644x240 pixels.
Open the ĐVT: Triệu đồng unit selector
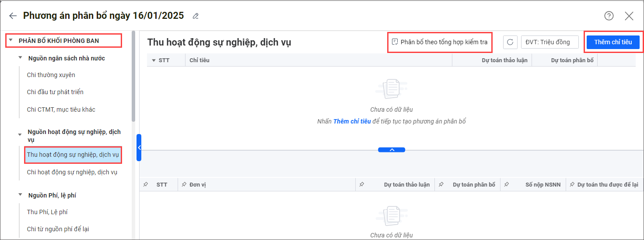[550, 42]
